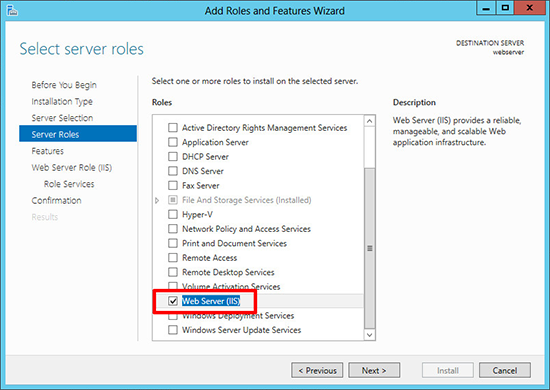Select the Server Roles step

coord(78,134)
